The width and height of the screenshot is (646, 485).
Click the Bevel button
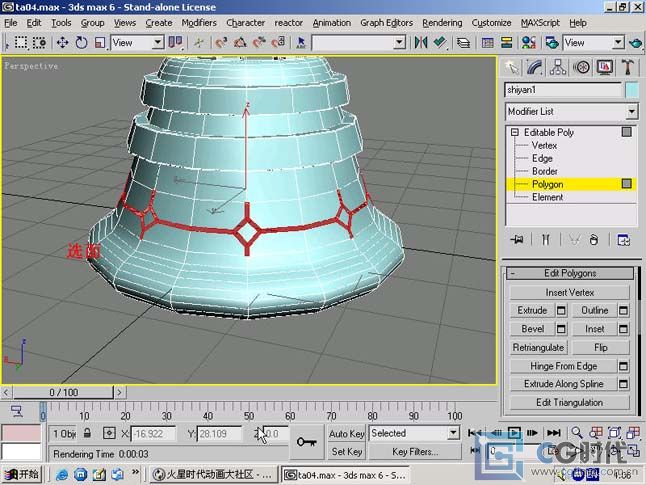pos(532,329)
